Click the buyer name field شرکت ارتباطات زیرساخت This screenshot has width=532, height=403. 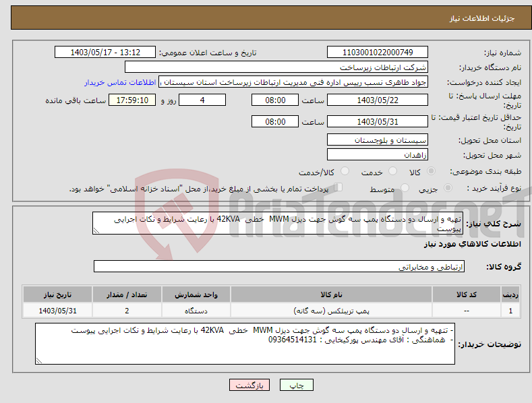pos(276,67)
